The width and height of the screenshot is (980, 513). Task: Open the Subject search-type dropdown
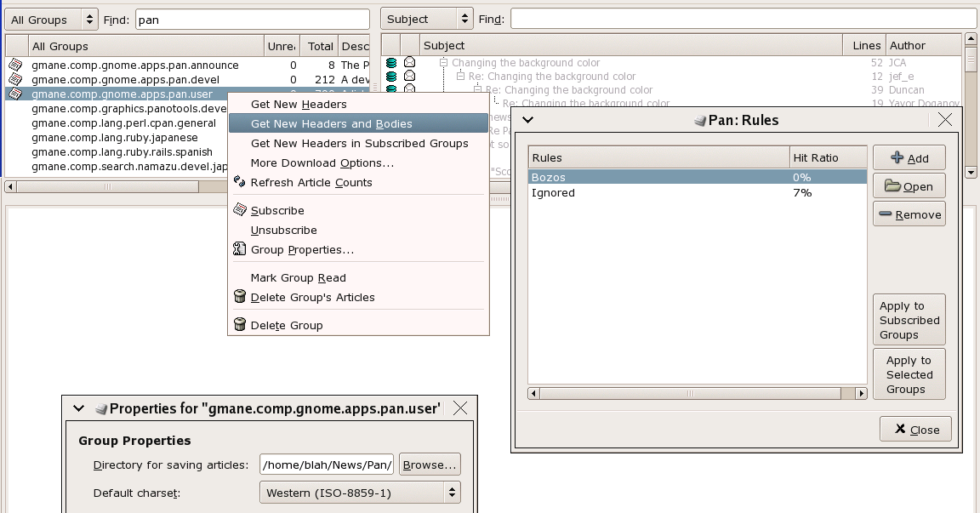point(428,19)
